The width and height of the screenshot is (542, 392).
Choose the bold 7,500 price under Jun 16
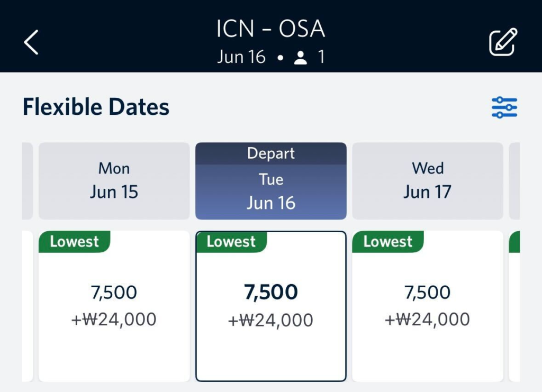(x=270, y=292)
